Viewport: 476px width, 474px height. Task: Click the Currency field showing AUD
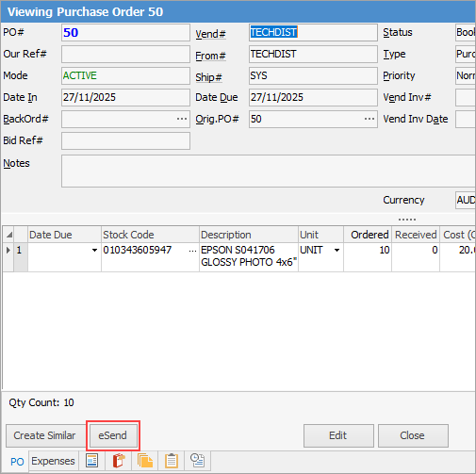[466, 200]
